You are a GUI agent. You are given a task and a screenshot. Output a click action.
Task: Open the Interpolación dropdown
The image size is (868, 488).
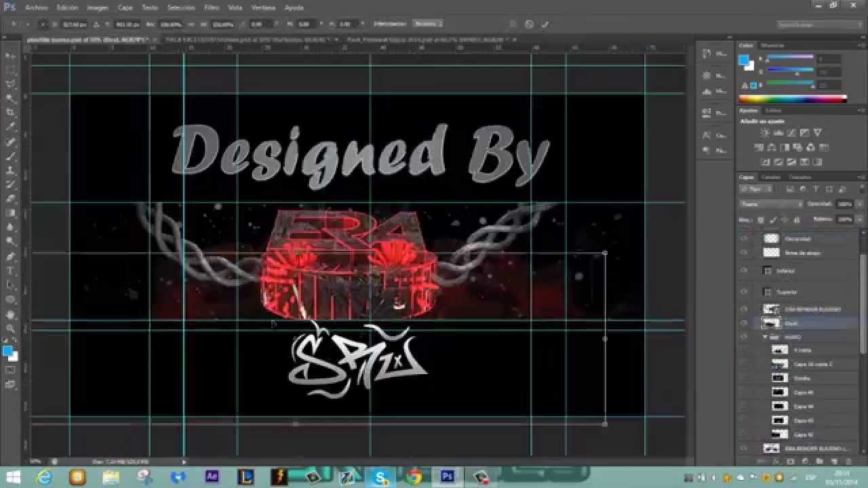coord(427,24)
